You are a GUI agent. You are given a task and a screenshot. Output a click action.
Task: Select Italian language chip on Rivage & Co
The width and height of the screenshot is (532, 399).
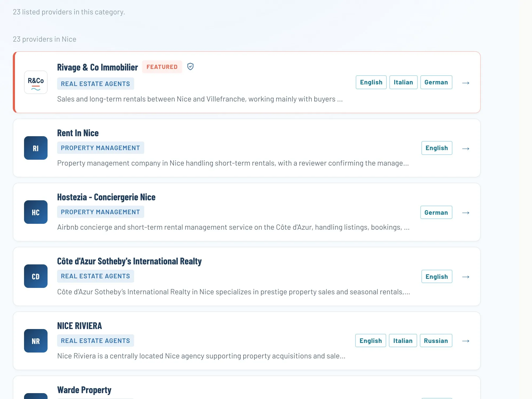pos(403,82)
